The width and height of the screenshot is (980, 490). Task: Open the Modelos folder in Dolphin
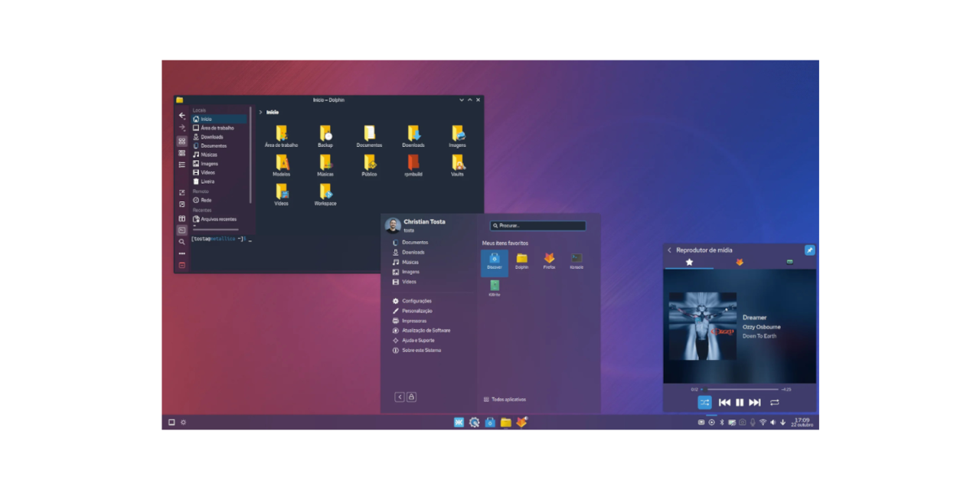tap(281, 165)
